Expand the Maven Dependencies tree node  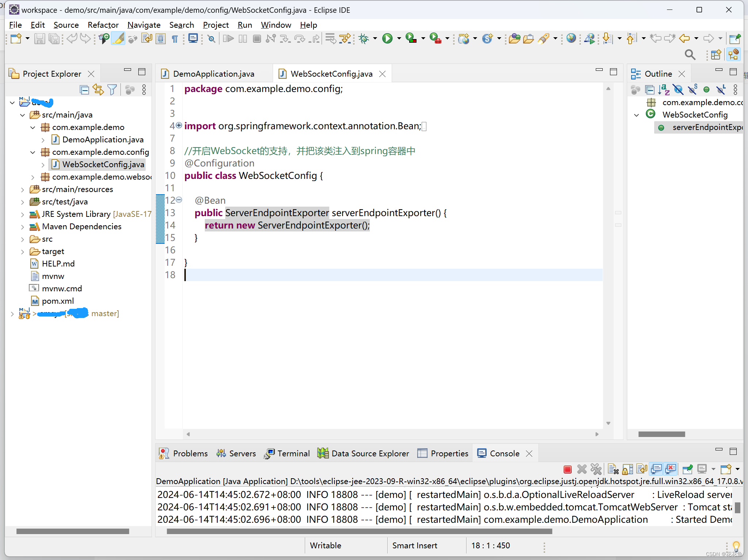[x=23, y=227]
